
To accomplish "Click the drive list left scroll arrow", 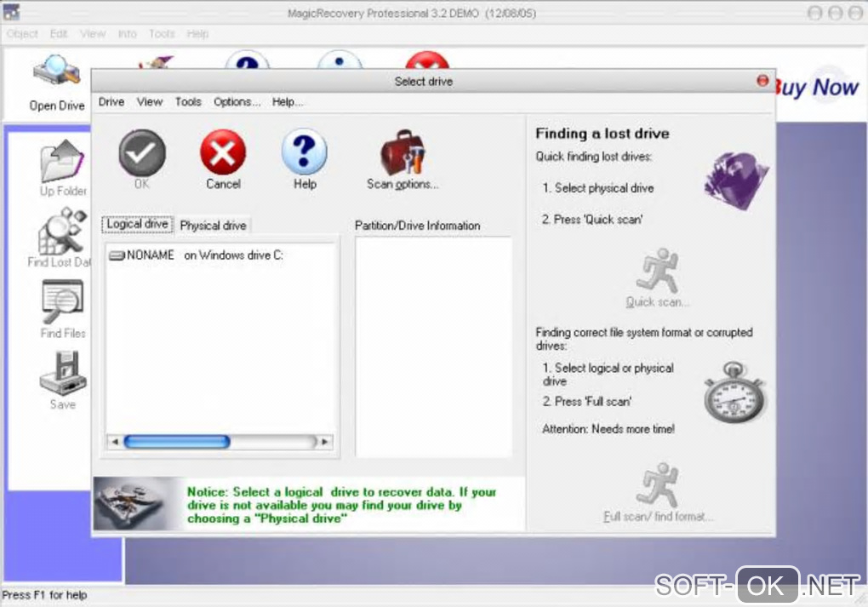I will [115, 441].
